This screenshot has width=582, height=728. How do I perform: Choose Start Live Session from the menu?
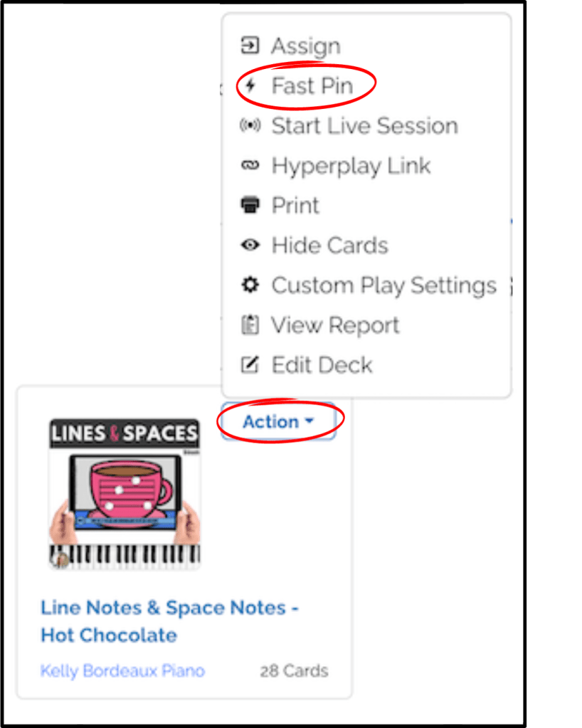364,125
